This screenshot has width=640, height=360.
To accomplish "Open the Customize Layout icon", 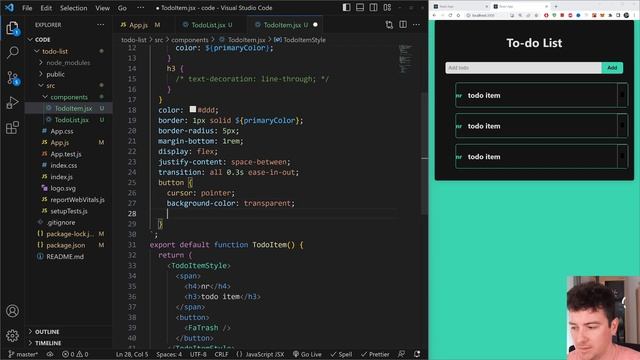I will [x=387, y=7].
